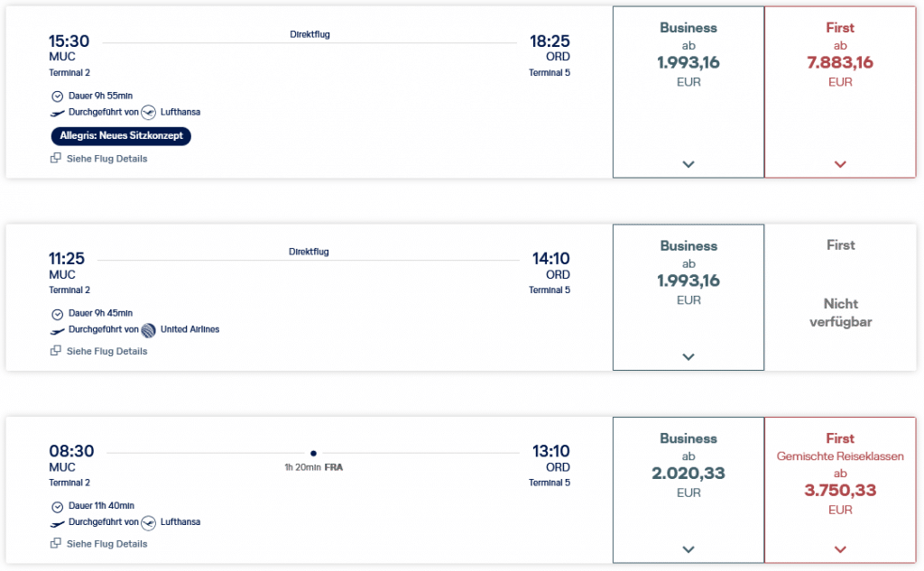Click the clock icon beside Dauer 11h 40min

[58, 506]
